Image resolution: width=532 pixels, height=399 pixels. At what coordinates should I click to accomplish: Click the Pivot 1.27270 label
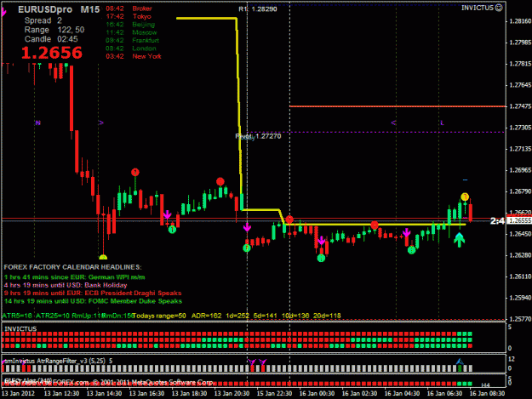[x=258, y=136]
